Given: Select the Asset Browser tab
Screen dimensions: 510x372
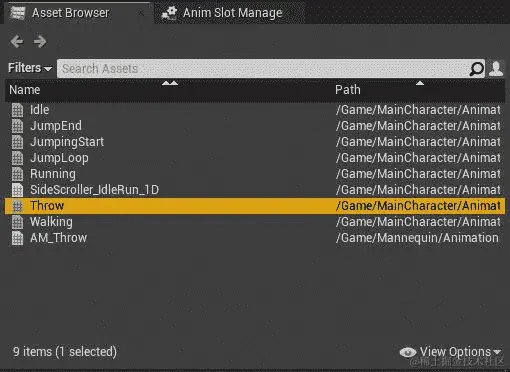Looking at the screenshot, I should coord(71,13).
